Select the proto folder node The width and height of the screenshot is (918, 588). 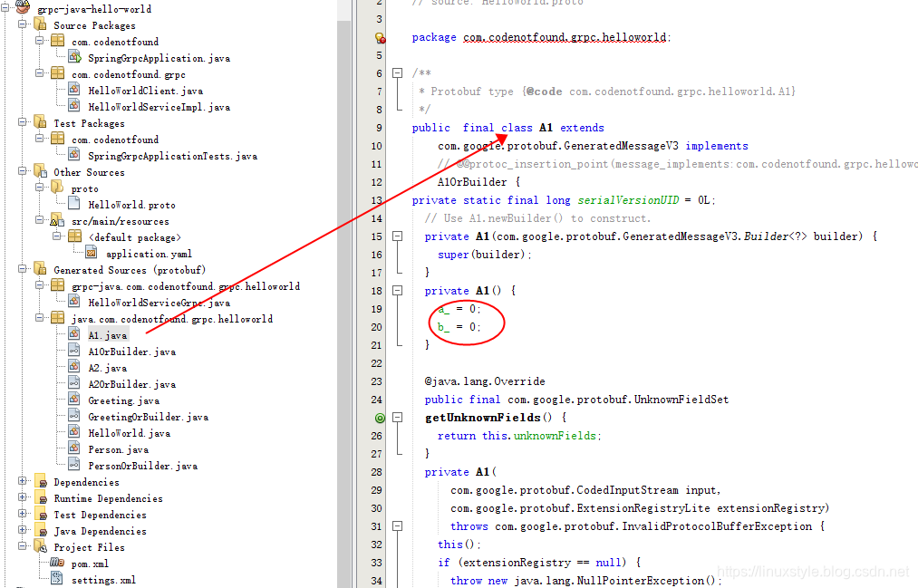(85, 189)
